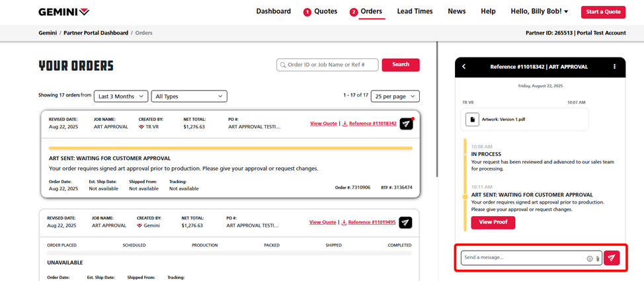Open View Quote link for first order

323,124
